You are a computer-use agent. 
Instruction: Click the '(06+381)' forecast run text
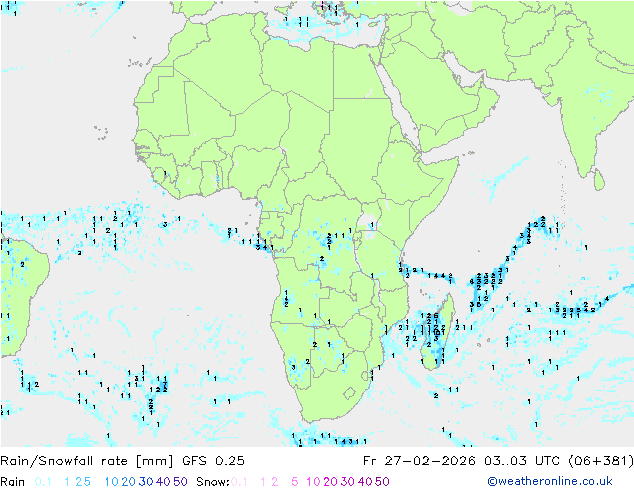tap(601, 461)
